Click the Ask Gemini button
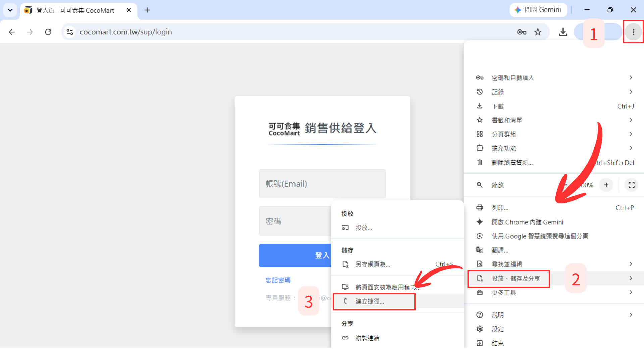 click(538, 10)
